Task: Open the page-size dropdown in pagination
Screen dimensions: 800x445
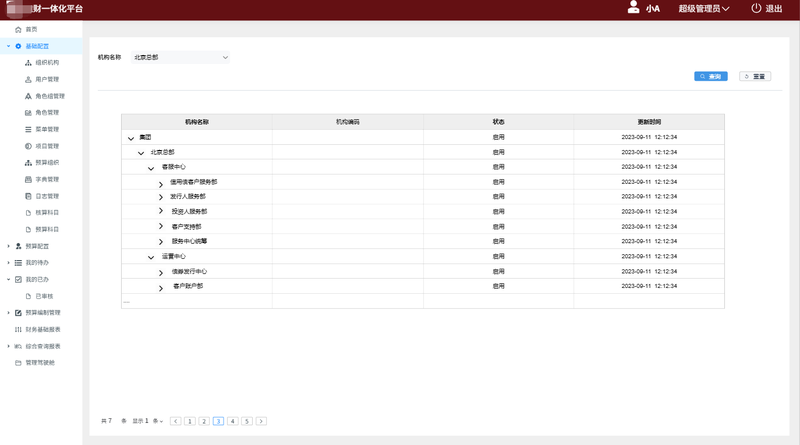Action: [x=158, y=421]
